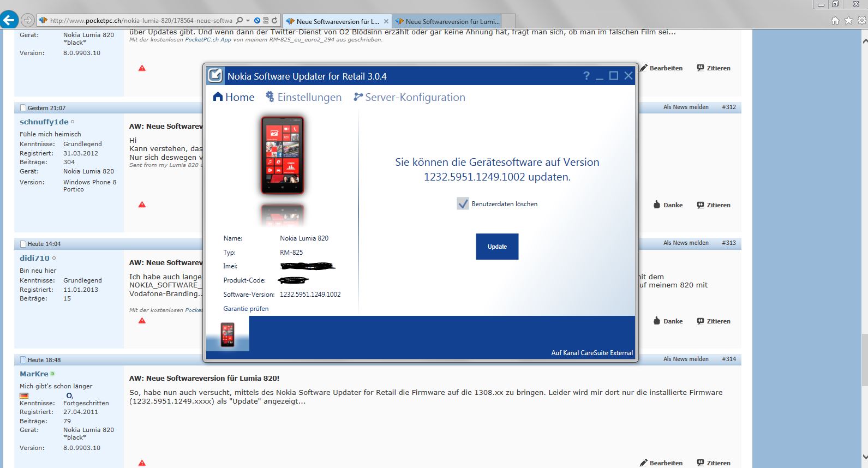The width and height of the screenshot is (868, 468).
Task: Click the Auf Kanal CareSuite External status text
Action: coord(592,353)
